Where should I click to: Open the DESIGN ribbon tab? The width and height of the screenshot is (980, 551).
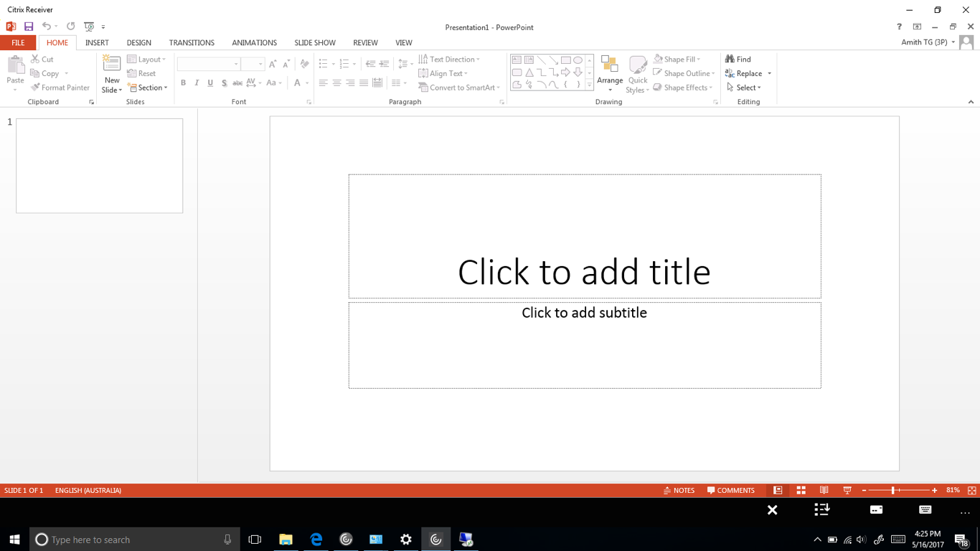point(138,42)
